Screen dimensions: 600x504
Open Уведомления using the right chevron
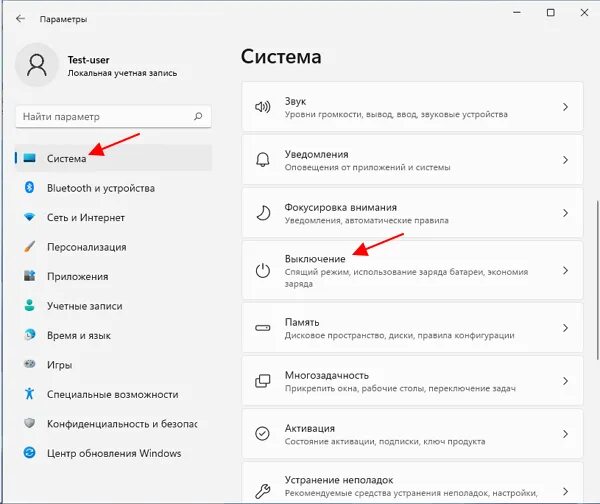point(565,160)
